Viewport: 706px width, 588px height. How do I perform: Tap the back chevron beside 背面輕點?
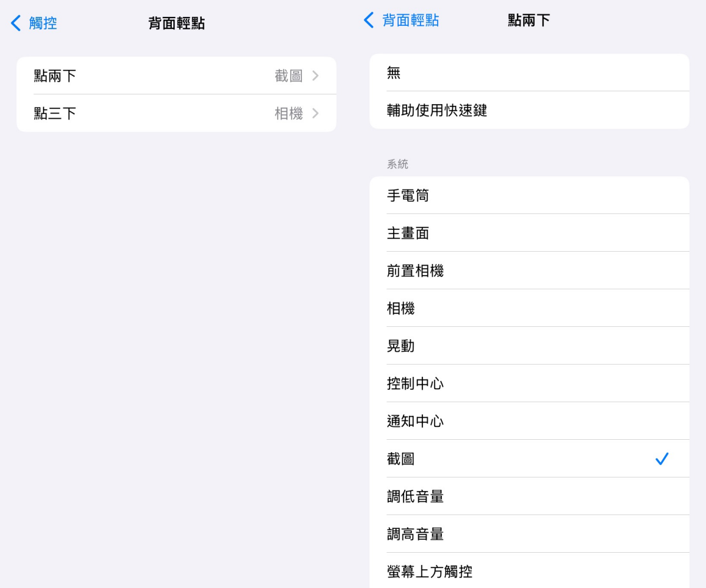pos(369,21)
